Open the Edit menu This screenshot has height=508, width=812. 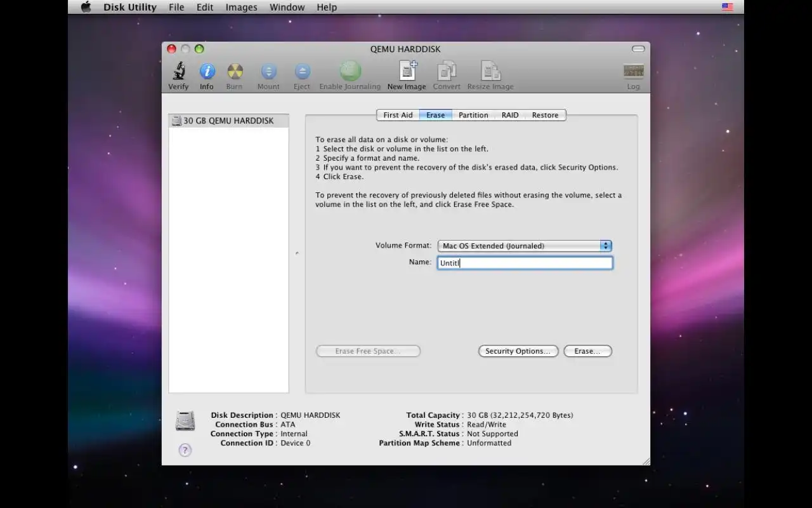205,7
